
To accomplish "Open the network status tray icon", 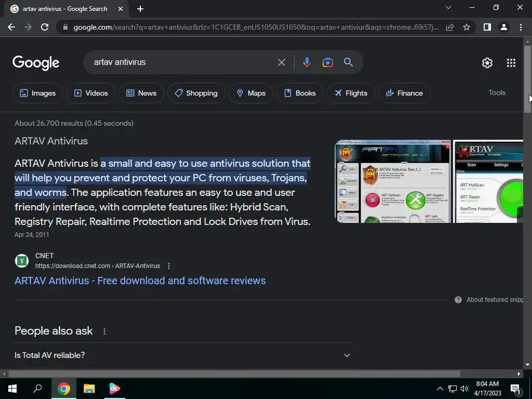I will [453, 389].
